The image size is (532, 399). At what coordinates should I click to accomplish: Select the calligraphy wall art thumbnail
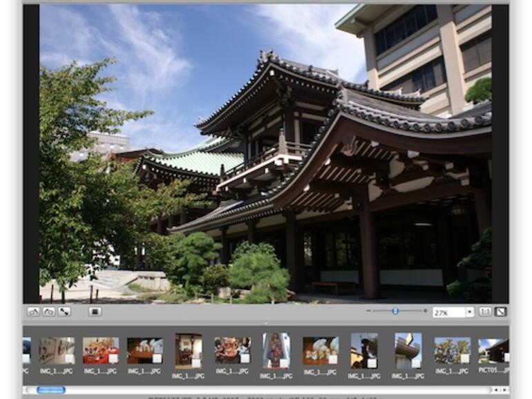coord(57,351)
